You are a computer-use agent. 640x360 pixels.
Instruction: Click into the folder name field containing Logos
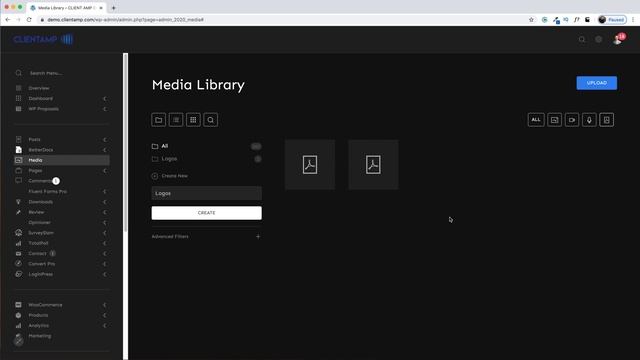tap(207, 193)
